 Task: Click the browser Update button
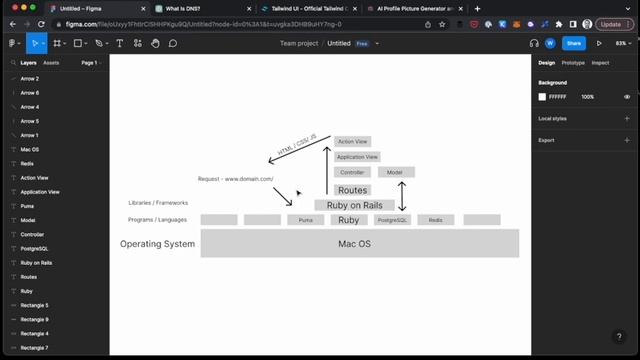[x=615, y=24]
